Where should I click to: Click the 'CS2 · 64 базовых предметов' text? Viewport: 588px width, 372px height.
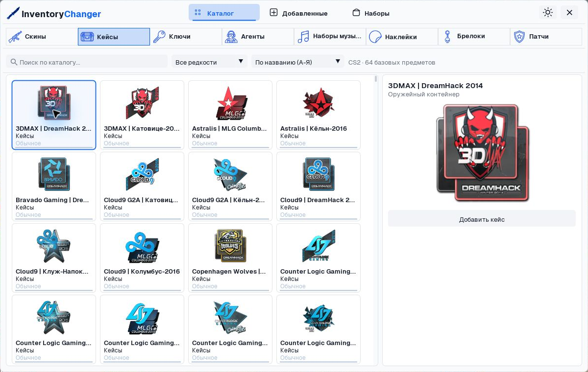click(392, 62)
